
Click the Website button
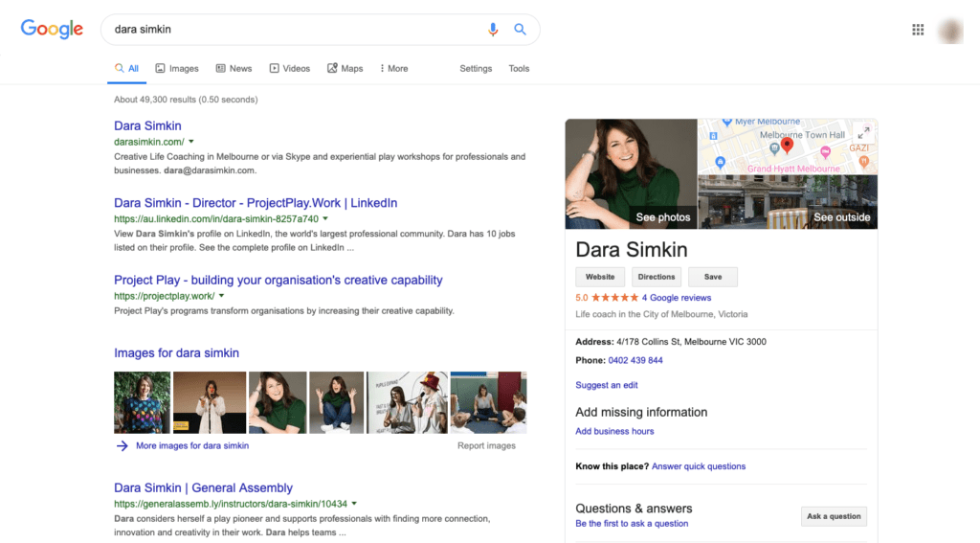[x=600, y=277]
